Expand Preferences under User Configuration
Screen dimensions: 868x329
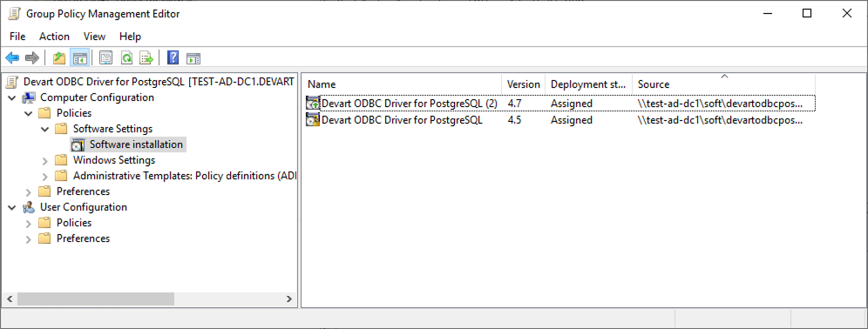(29, 238)
